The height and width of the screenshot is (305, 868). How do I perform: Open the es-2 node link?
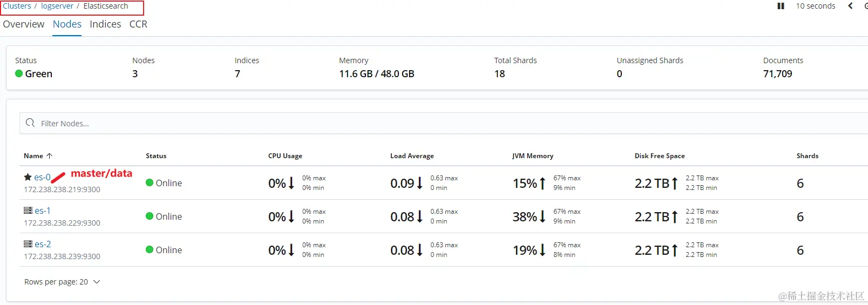[43, 244]
